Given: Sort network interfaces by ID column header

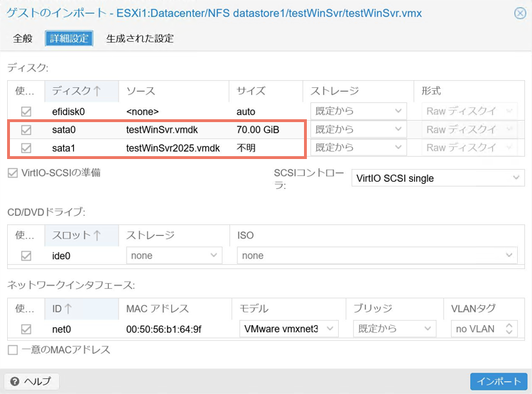Looking at the screenshot, I should 63,308.
